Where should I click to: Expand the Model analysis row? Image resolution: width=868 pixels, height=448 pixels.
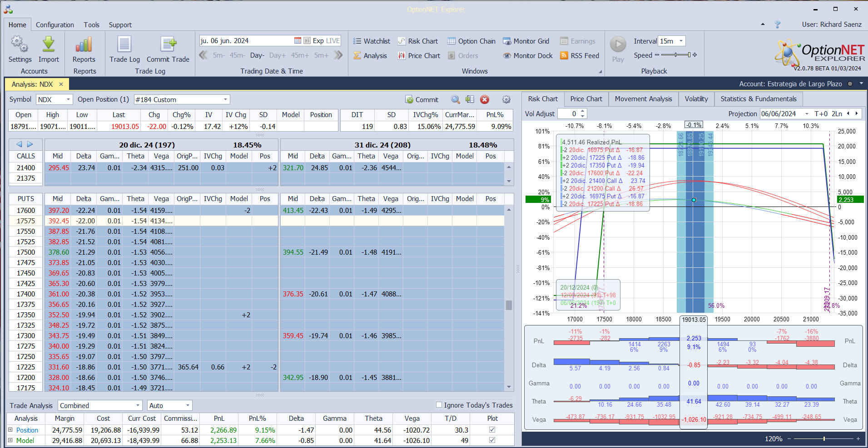point(10,440)
